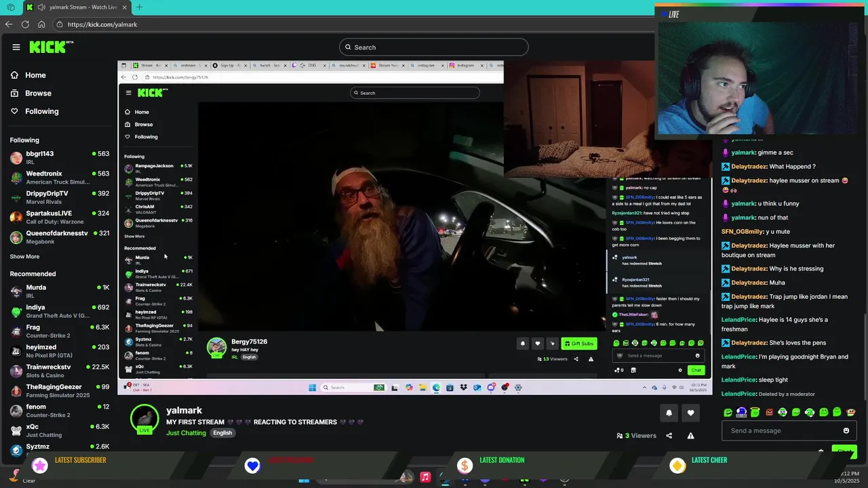868x488 pixels.
Task: Click the 3 Viewers count
Action: click(x=636, y=436)
